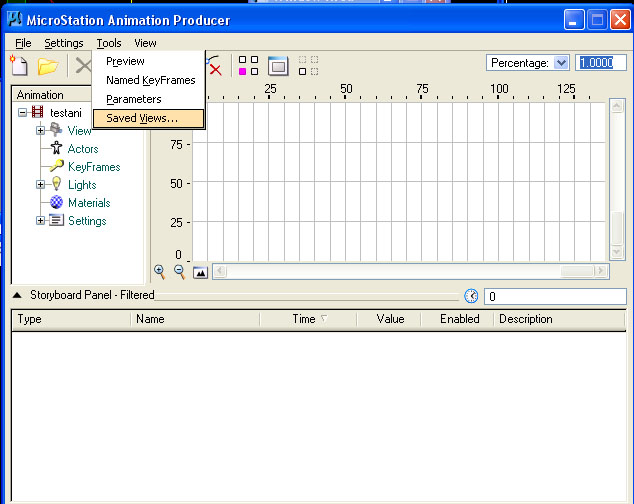Open the Percentage dropdown

click(561, 63)
